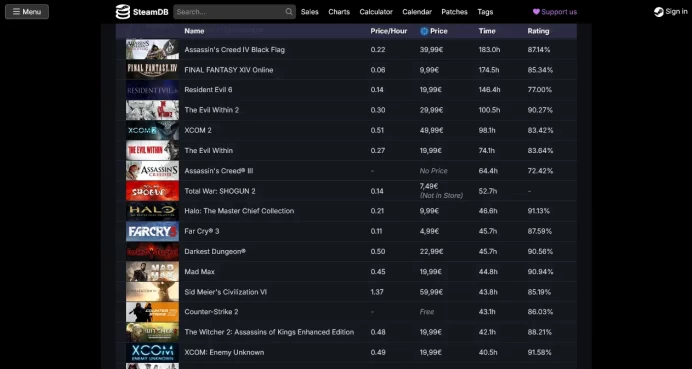Viewport: 692px width, 369px height.
Task: Open Darkest Dungeon thumbnail
Action: (152, 252)
